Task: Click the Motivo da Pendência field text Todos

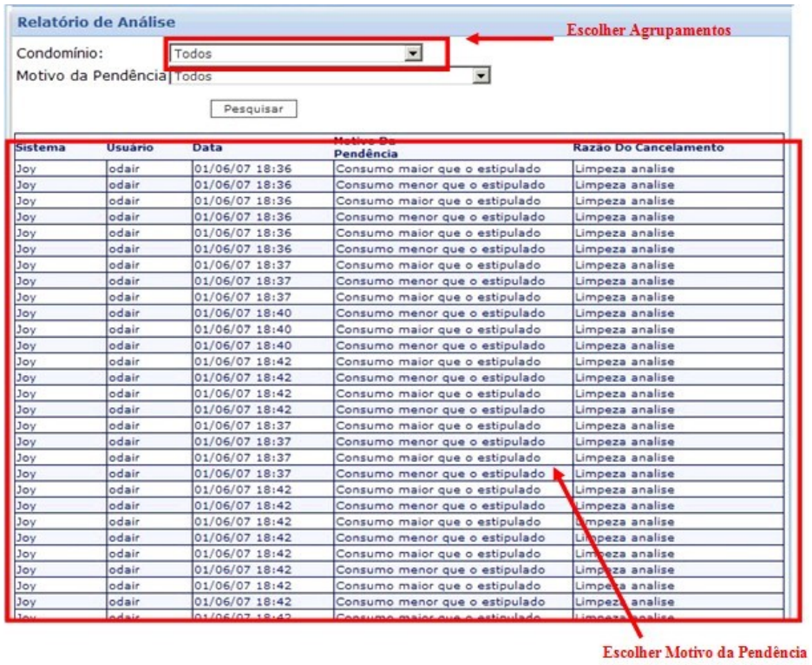Action: point(193,76)
